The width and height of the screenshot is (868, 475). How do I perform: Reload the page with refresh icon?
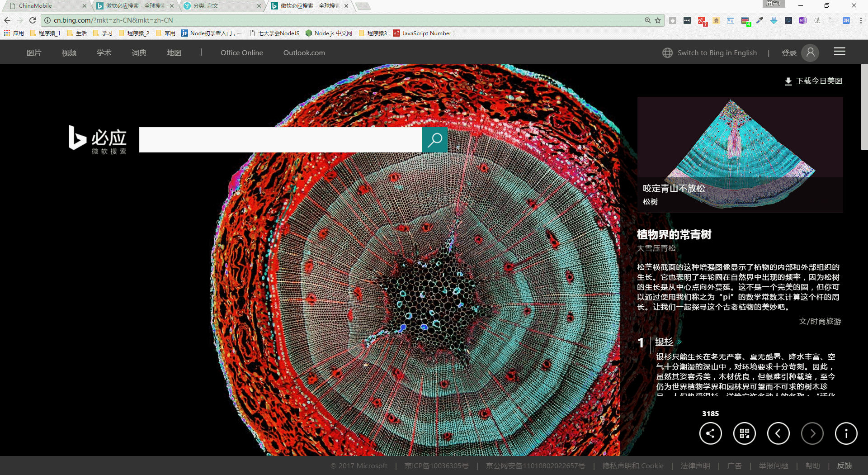[x=33, y=20]
